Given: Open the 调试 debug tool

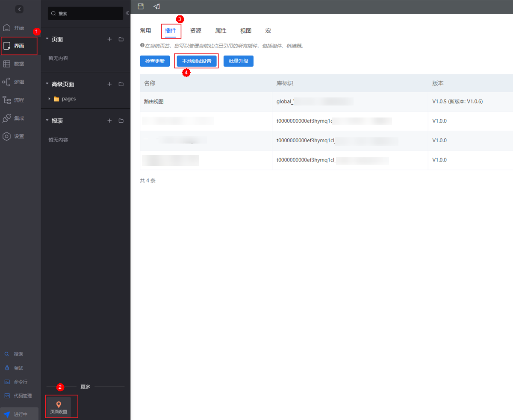Looking at the screenshot, I should pyautogui.click(x=14, y=368).
